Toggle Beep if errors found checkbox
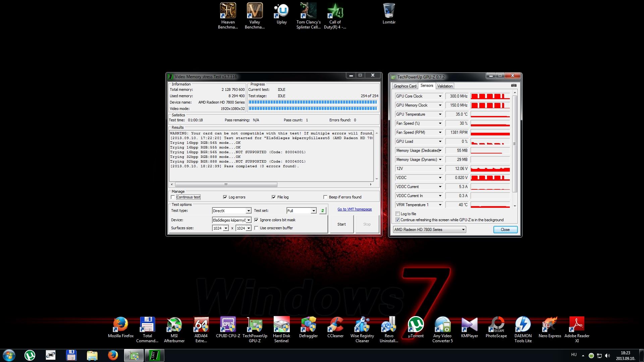 (325, 197)
